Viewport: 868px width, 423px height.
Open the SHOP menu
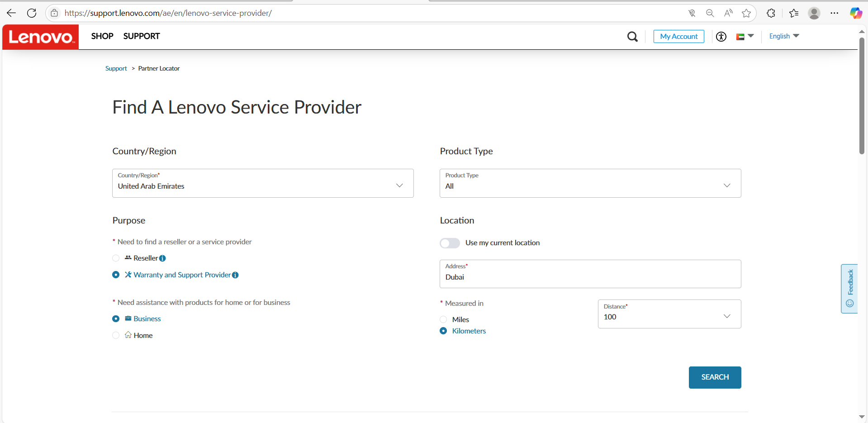click(102, 36)
